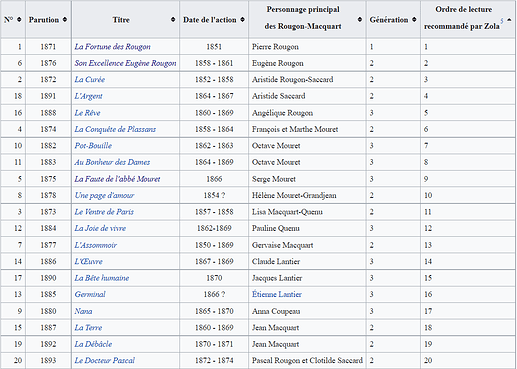517x369 pixels.
Task: Open L'Assommoir article link
Action: tap(96, 245)
